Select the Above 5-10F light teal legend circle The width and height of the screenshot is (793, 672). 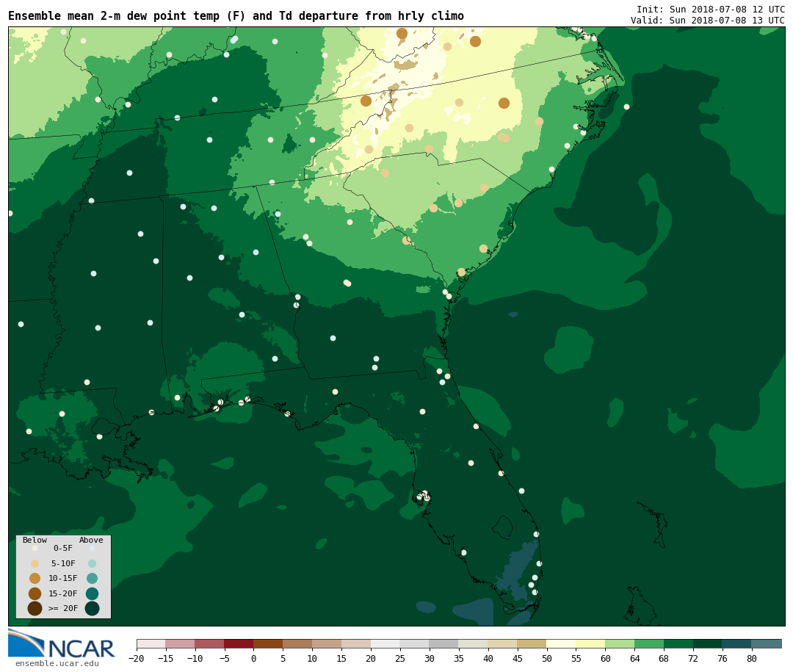coord(92,563)
